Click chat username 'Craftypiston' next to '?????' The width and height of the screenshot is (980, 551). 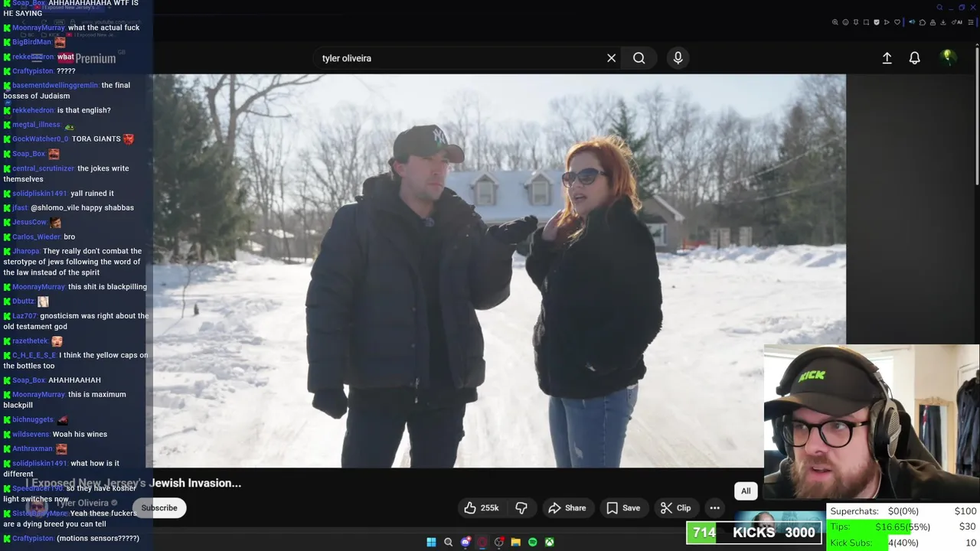tap(33, 71)
